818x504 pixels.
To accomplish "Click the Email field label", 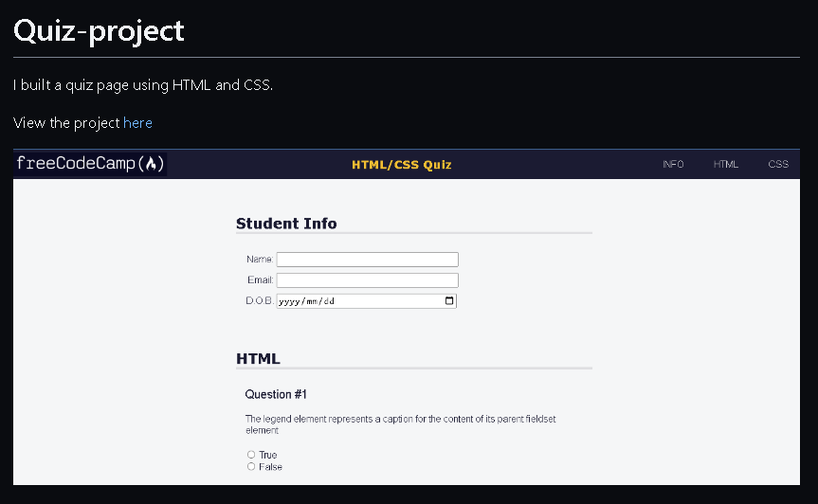I will coord(260,280).
